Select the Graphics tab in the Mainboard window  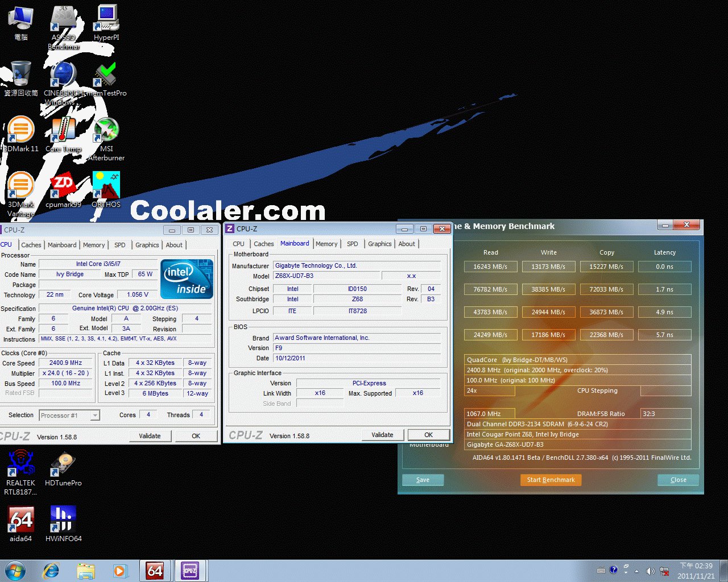point(379,244)
